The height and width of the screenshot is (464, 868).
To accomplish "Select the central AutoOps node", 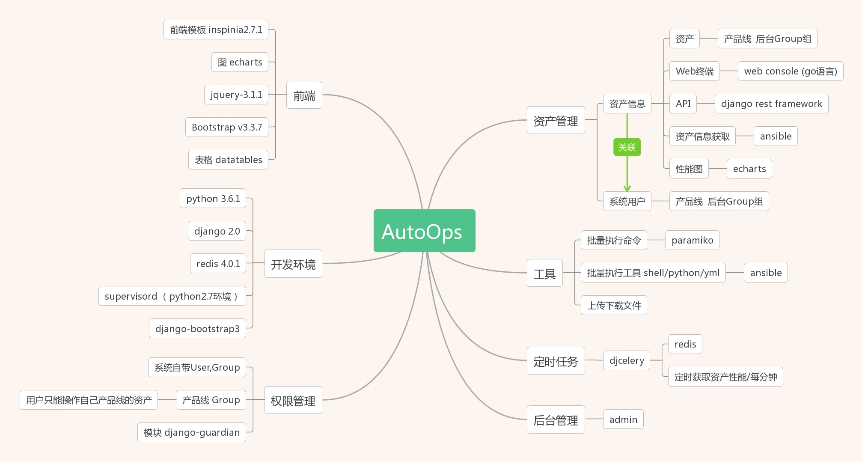I will pyautogui.click(x=424, y=231).
